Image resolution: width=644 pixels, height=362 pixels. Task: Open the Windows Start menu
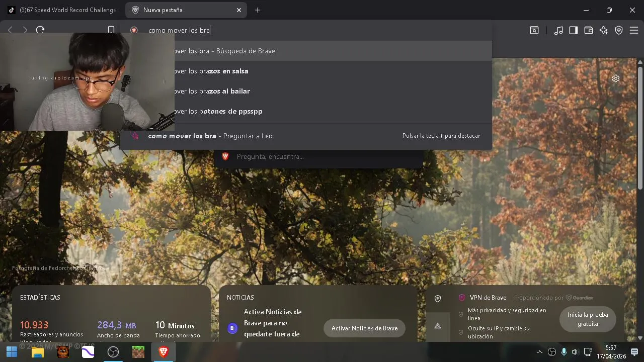(12, 352)
